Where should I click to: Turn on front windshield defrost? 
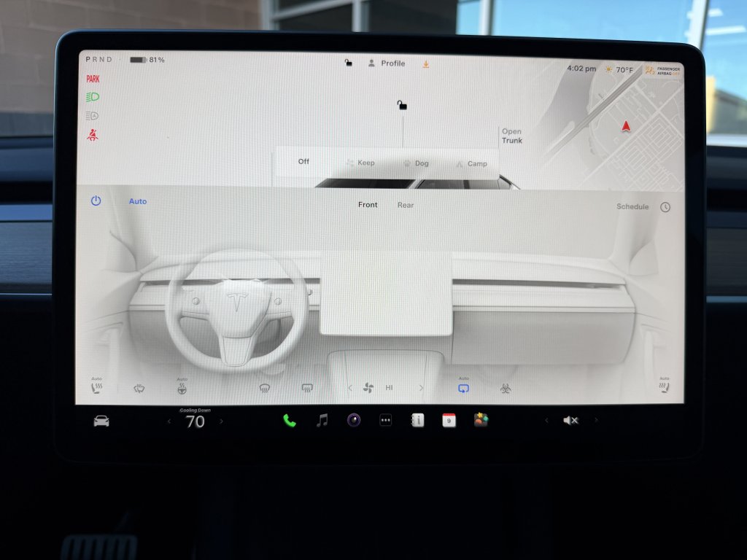point(265,389)
